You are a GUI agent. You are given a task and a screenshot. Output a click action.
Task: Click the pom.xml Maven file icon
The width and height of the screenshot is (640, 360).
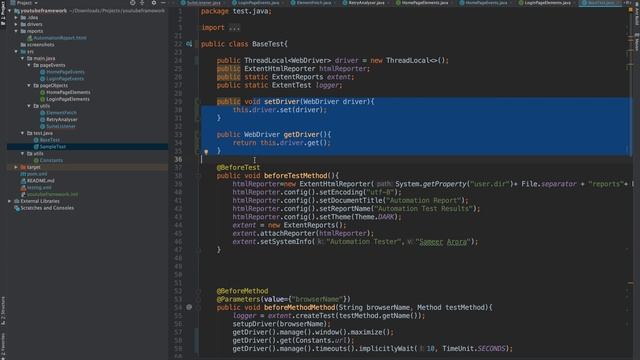[x=23, y=174]
